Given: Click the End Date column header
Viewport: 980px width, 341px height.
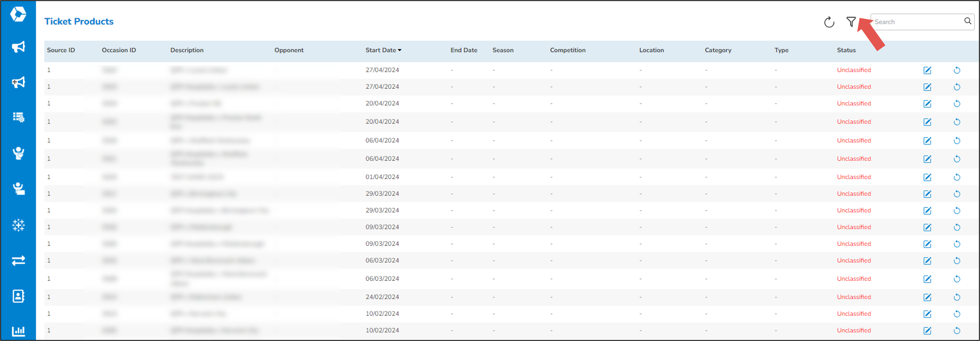Looking at the screenshot, I should [x=464, y=50].
